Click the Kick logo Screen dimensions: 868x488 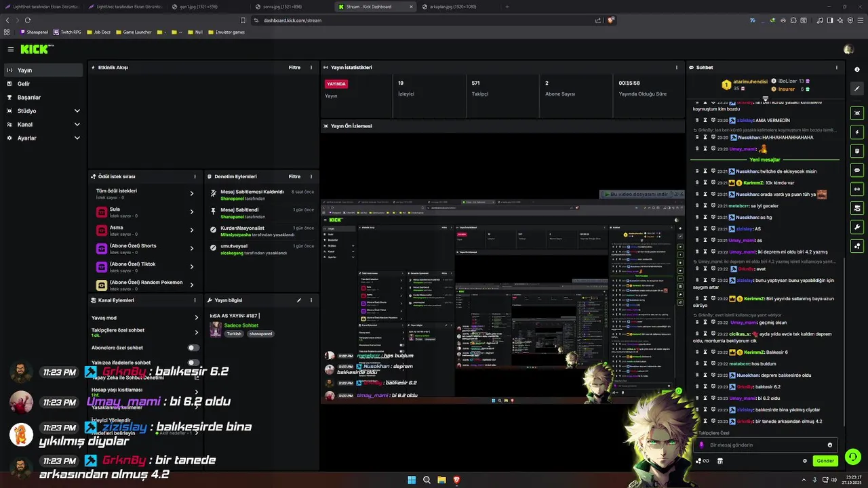pos(35,49)
